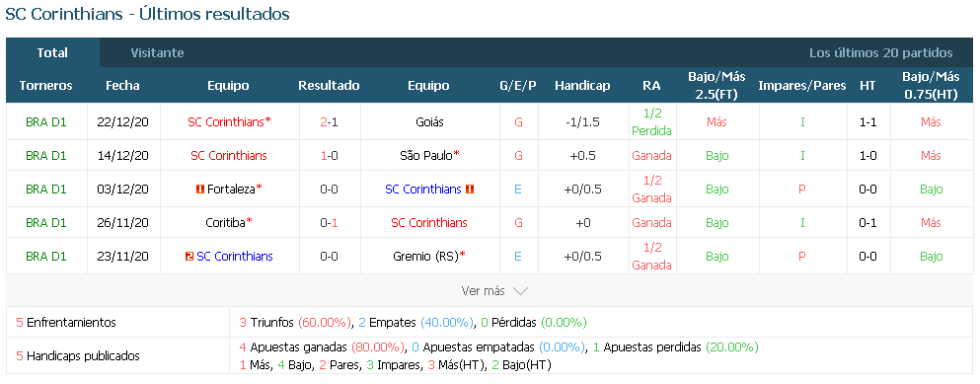
Task: Open the 2-1 result versus Goiás
Action: [329, 122]
